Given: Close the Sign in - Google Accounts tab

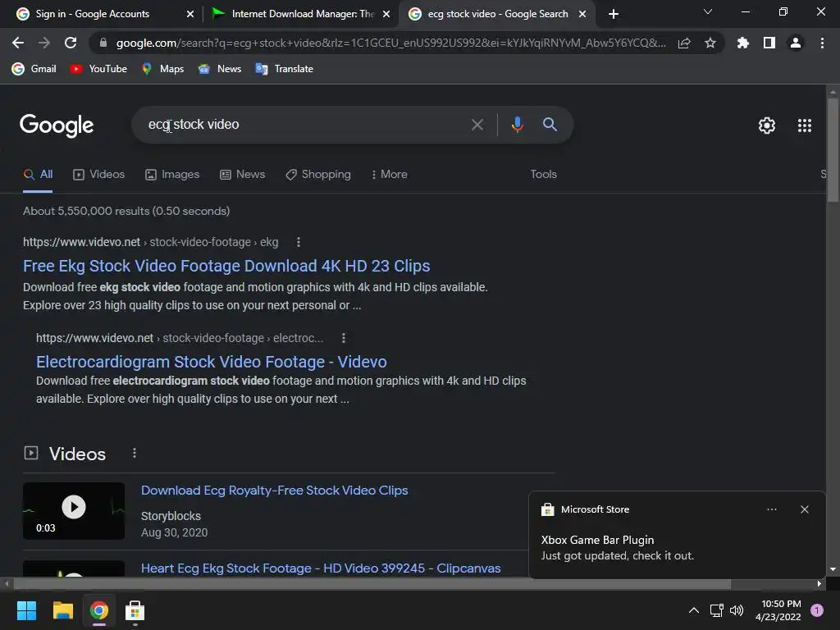Looking at the screenshot, I should (190, 14).
